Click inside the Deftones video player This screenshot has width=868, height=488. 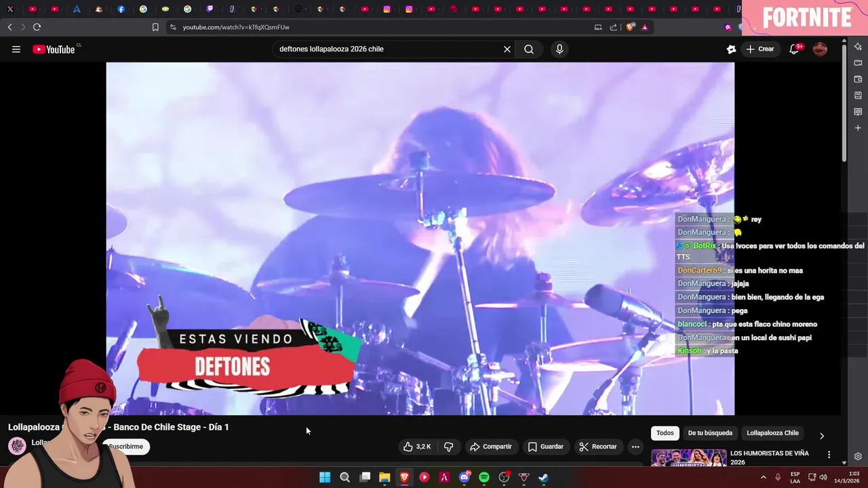pyautogui.click(x=420, y=239)
